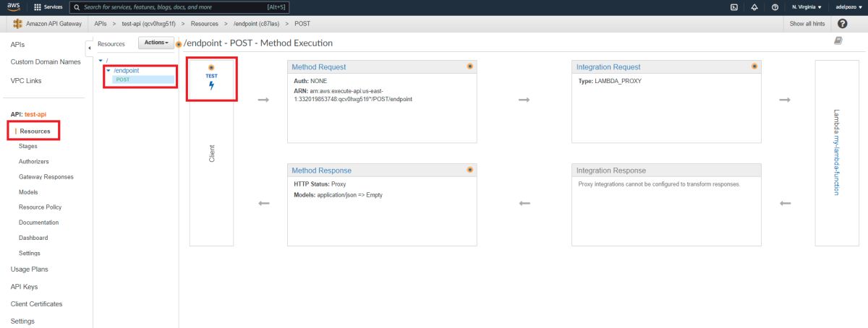
Task: Collapse the left navigation pane arrow
Action: (x=89, y=48)
